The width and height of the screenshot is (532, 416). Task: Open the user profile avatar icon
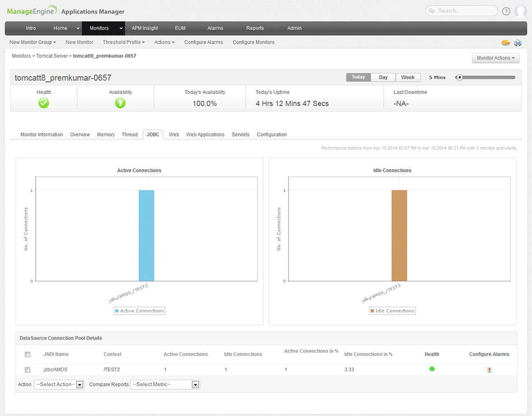point(521,11)
